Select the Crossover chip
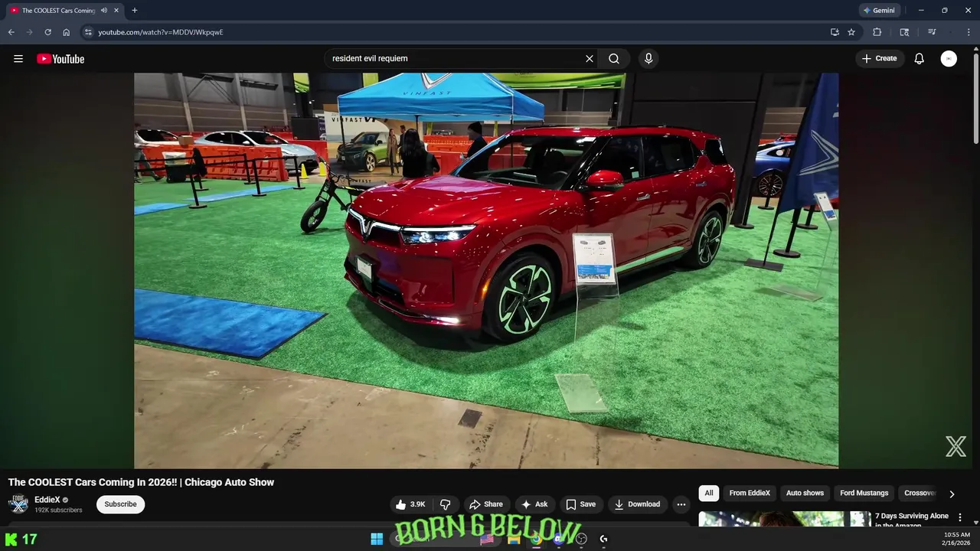 tap(920, 493)
